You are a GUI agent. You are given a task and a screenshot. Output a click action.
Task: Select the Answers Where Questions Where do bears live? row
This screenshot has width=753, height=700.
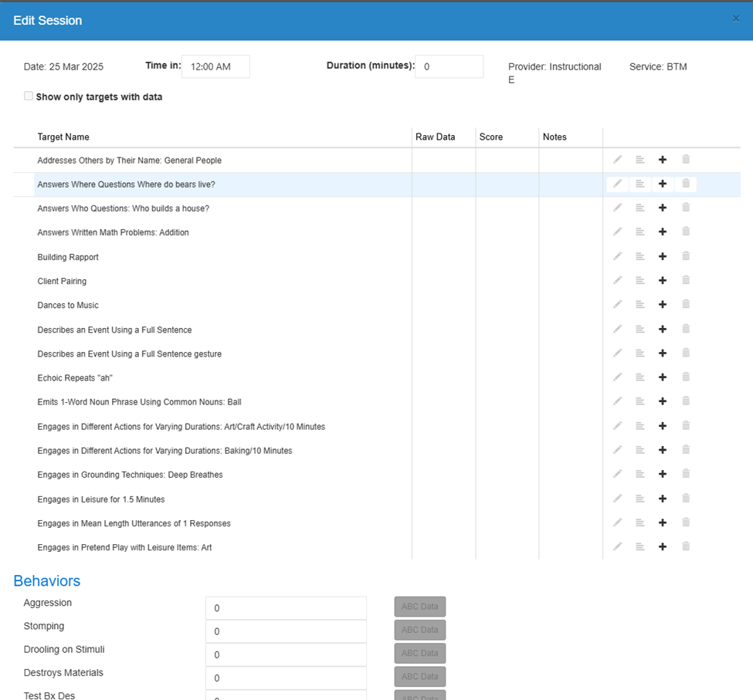pos(377,184)
